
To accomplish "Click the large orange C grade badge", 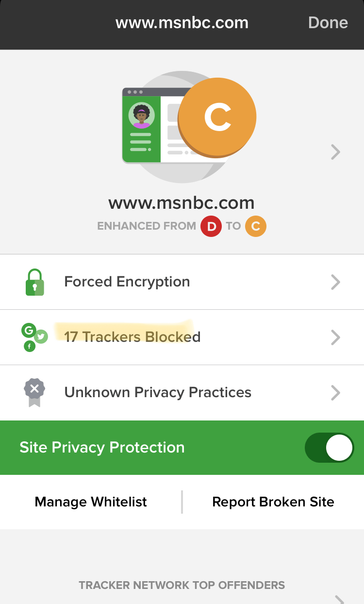I will (x=217, y=117).
